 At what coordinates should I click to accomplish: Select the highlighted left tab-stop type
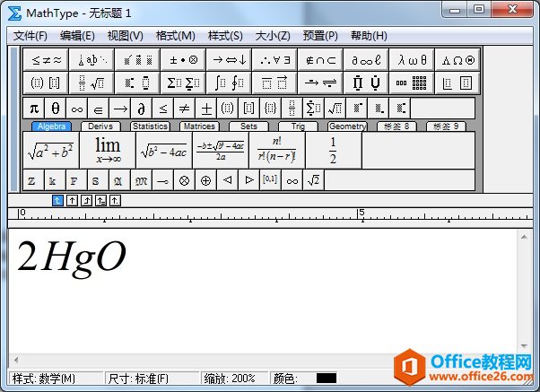tap(57, 200)
